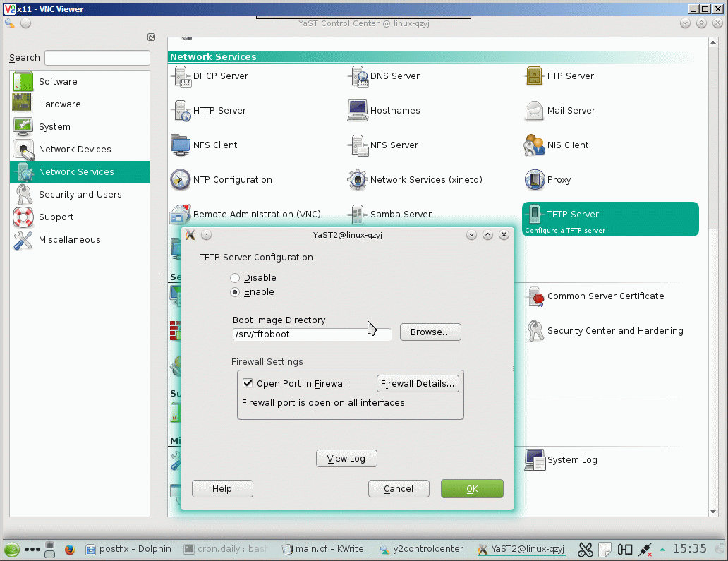Open the System Log icon

pyautogui.click(x=535, y=460)
